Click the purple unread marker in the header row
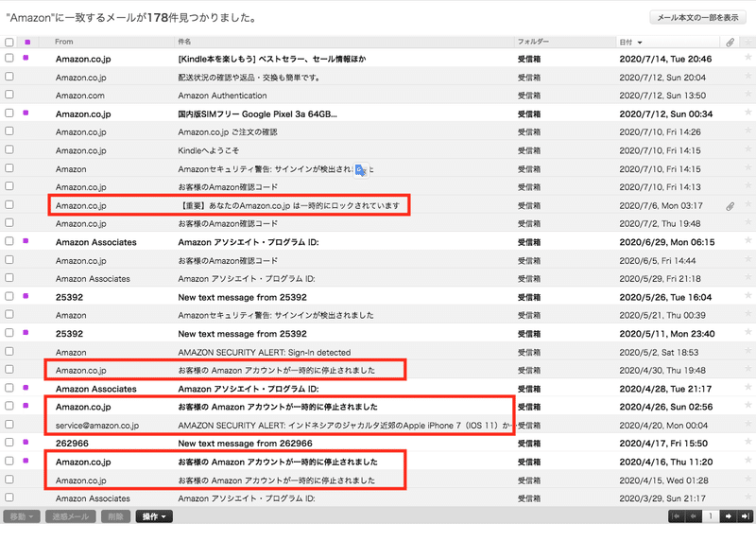 (27, 42)
